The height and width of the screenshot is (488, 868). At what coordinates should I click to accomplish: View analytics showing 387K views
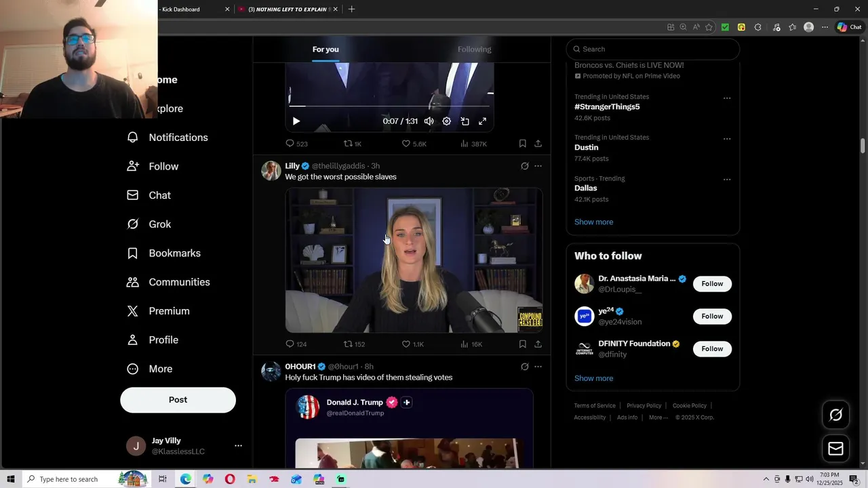(473, 144)
